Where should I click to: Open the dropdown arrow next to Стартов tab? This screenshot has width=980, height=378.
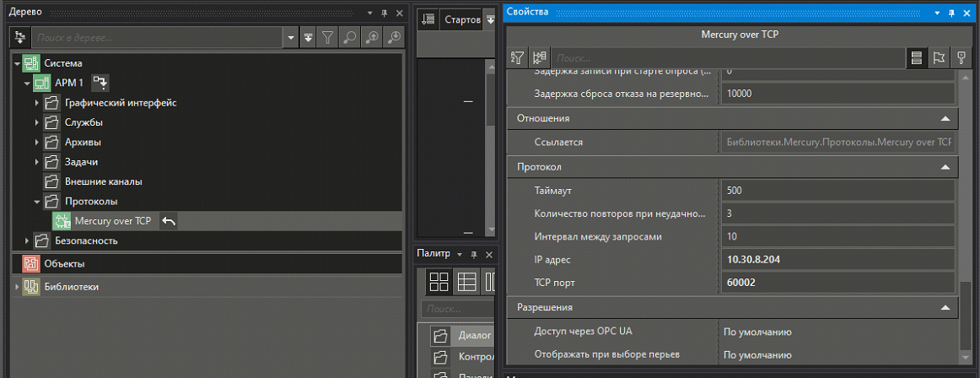point(490,19)
